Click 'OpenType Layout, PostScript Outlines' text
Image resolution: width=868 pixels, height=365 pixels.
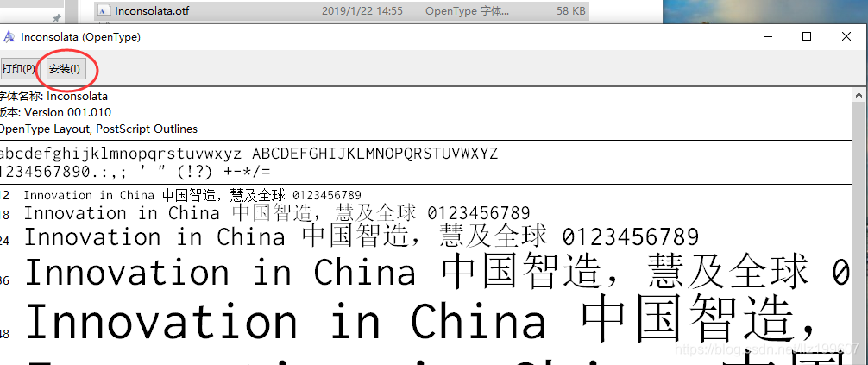coord(98,129)
